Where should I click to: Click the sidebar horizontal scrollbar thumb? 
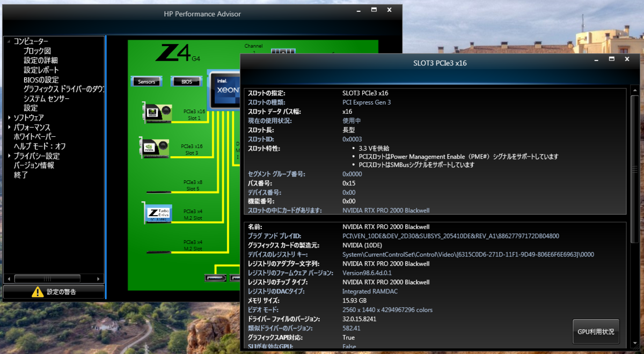(47, 279)
